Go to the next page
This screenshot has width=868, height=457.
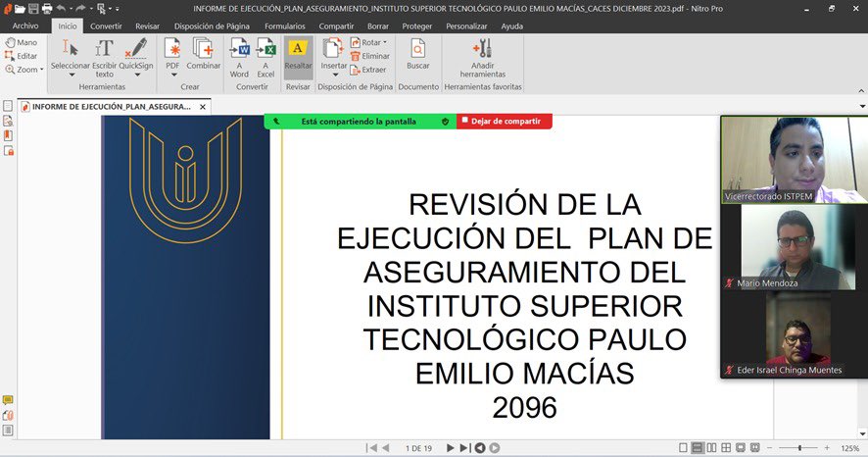click(x=451, y=447)
